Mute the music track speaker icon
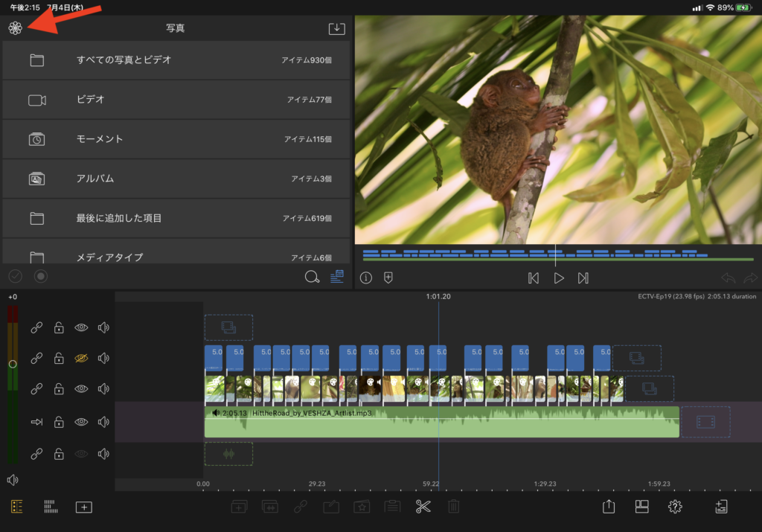Image resolution: width=762 pixels, height=532 pixels. (103, 423)
